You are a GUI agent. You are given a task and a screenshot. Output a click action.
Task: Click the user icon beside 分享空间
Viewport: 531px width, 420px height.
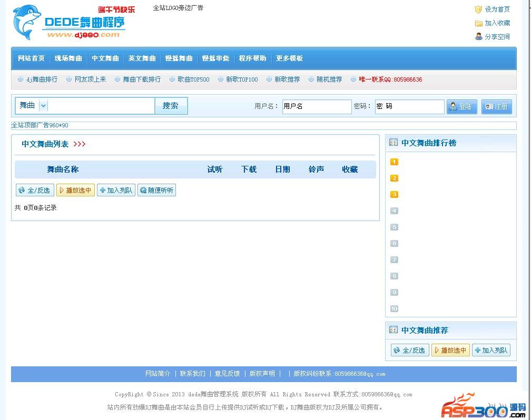tap(478, 36)
